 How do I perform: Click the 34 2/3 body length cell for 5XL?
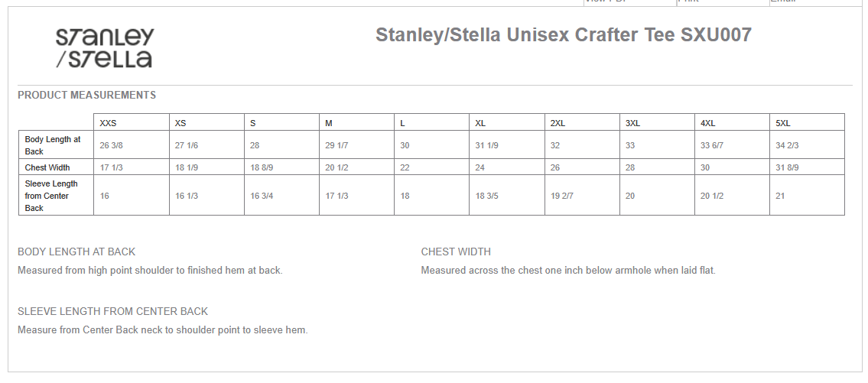[x=788, y=145]
